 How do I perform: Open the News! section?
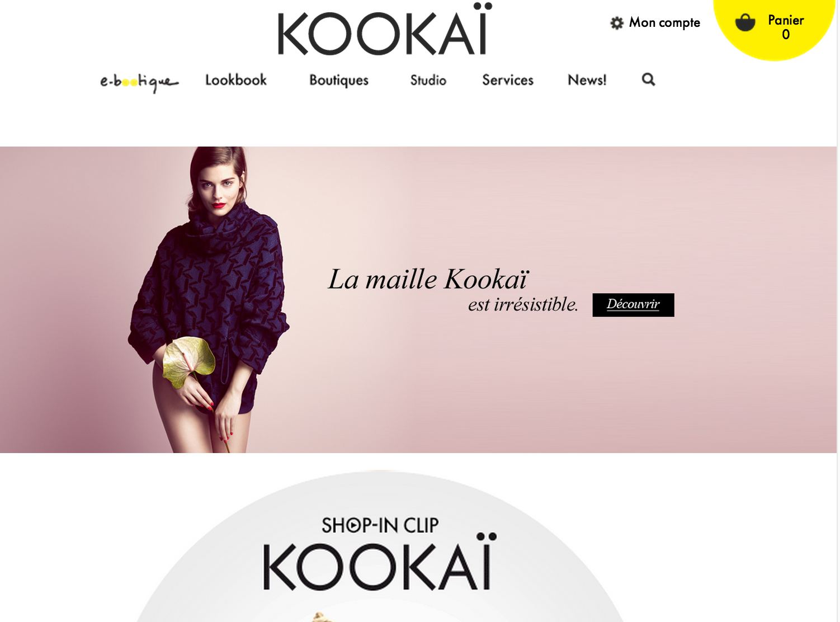[x=587, y=80]
